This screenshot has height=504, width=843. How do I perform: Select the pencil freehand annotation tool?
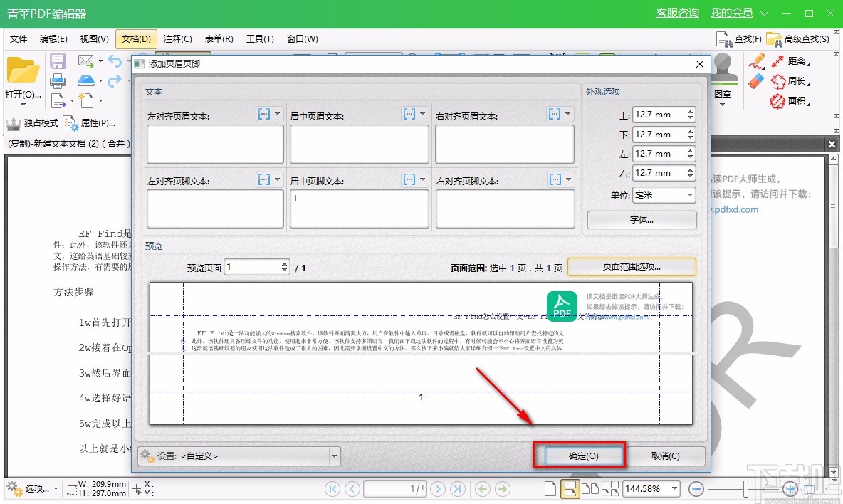point(757,61)
